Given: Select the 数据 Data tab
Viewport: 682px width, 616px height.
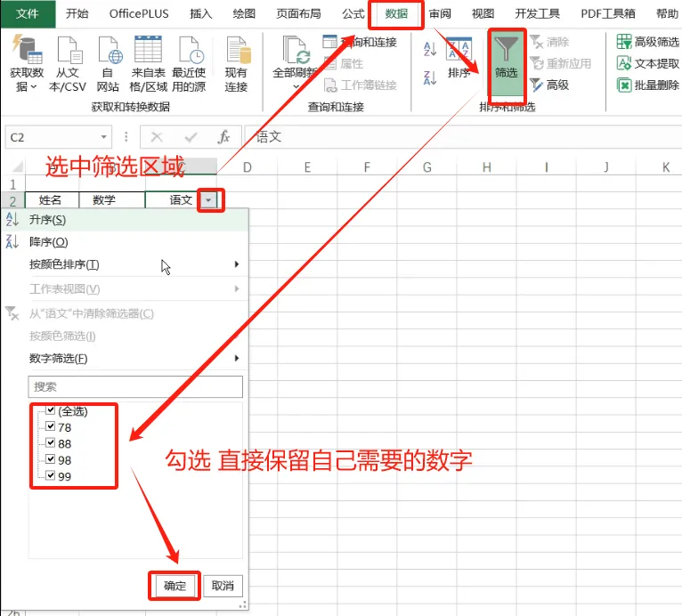Looking at the screenshot, I should coord(396,14).
